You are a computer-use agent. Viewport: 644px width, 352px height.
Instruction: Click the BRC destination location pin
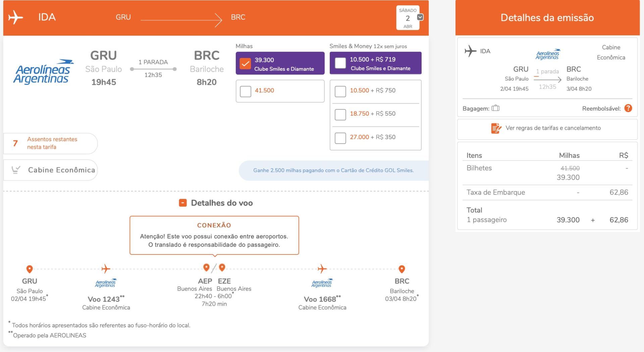(402, 269)
